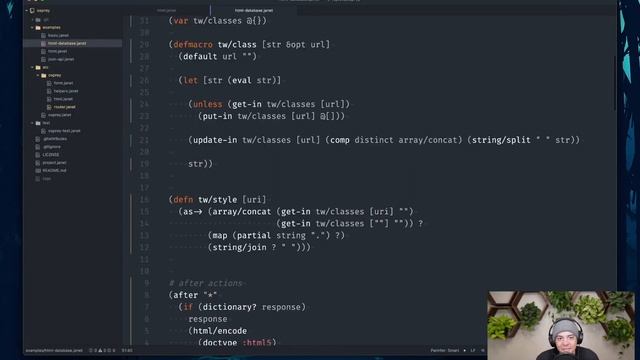This screenshot has width=640, height=360.
Task: Click "(after "*"" in the code
Action: tap(193, 295)
